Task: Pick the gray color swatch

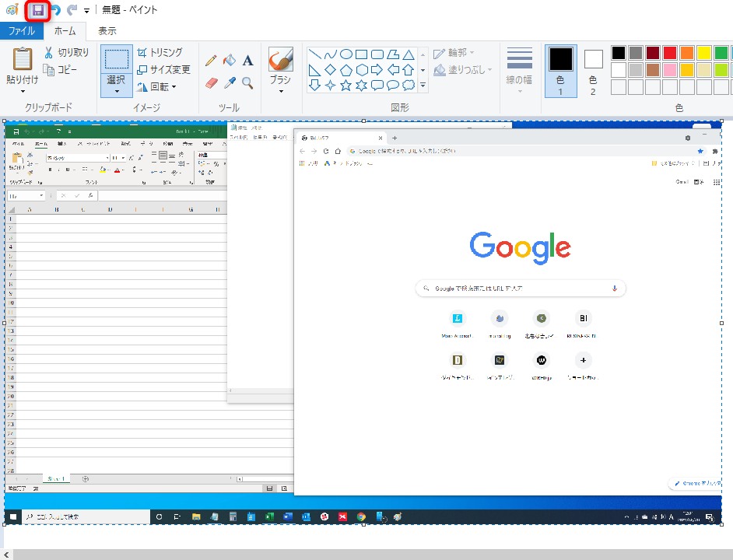Action: pos(636,53)
